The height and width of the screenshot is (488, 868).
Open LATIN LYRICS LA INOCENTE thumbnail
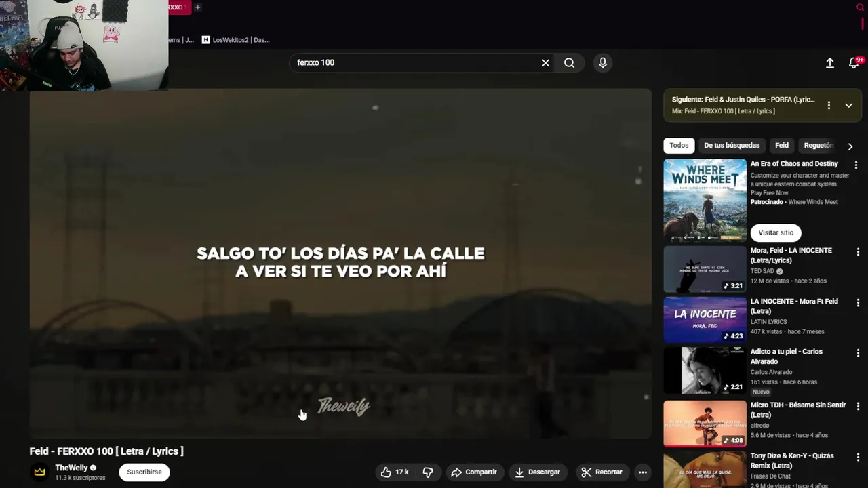point(705,320)
